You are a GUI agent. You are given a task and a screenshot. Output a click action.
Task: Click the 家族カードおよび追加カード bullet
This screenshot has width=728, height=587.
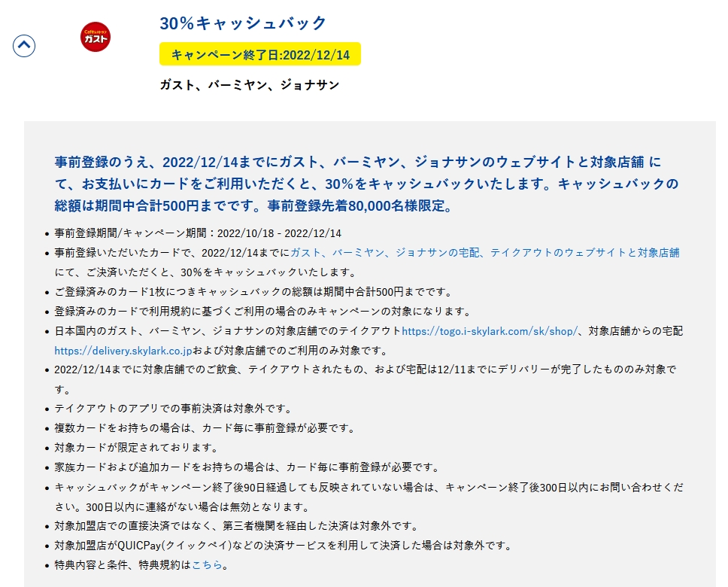247,467
